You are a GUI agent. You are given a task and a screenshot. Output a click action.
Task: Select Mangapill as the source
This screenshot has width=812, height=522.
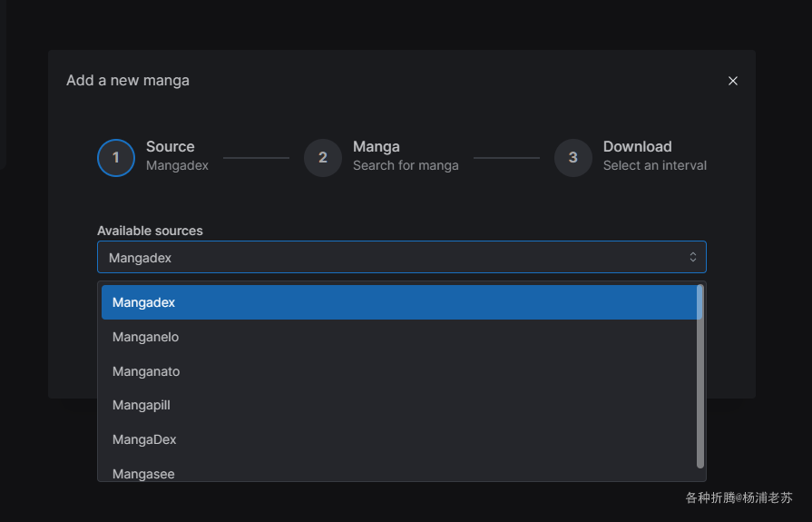click(142, 405)
